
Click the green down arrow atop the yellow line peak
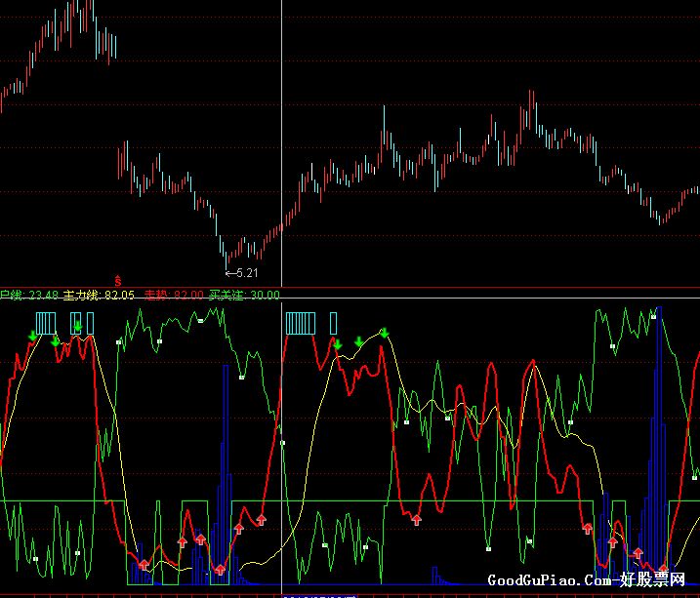(x=385, y=333)
